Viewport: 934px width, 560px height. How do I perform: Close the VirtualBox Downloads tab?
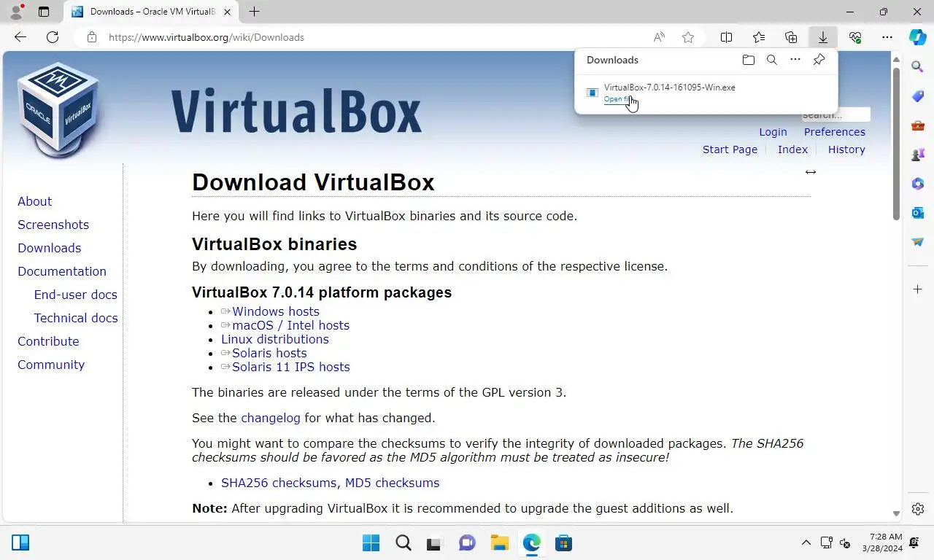[x=228, y=12]
